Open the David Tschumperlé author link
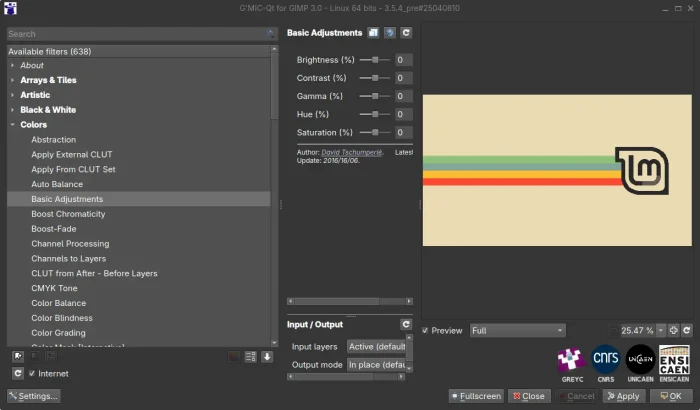The image size is (700, 410). tap(352, 152)
